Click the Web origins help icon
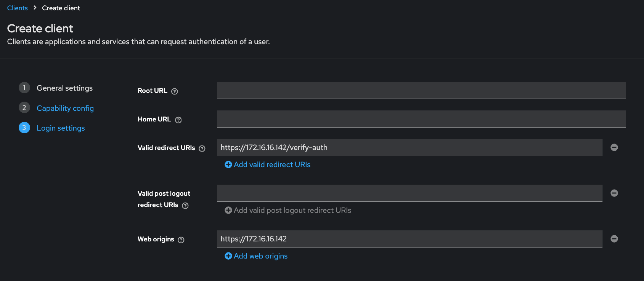Viewport: 644px width, 281px height. [x=181, y=240]
